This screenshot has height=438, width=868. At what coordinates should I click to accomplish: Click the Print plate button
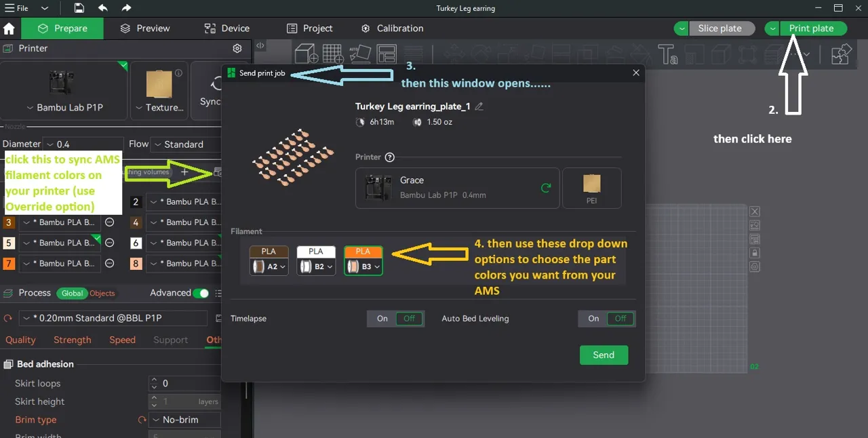(x=812, y=28)
